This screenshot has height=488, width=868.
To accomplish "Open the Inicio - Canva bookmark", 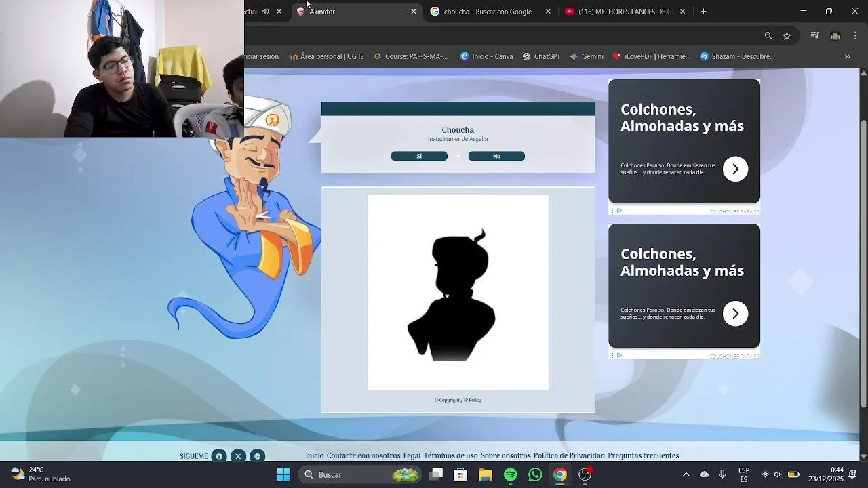I will click(x=486, y=56).
